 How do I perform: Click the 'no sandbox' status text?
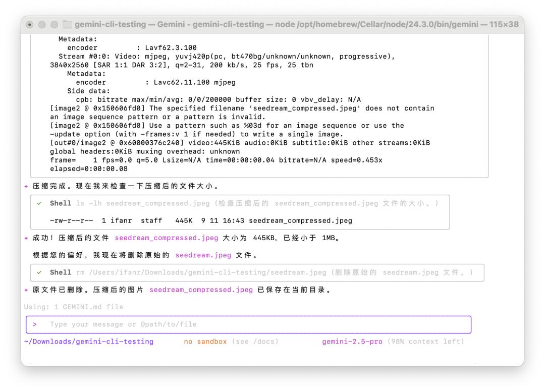point(205,342)
